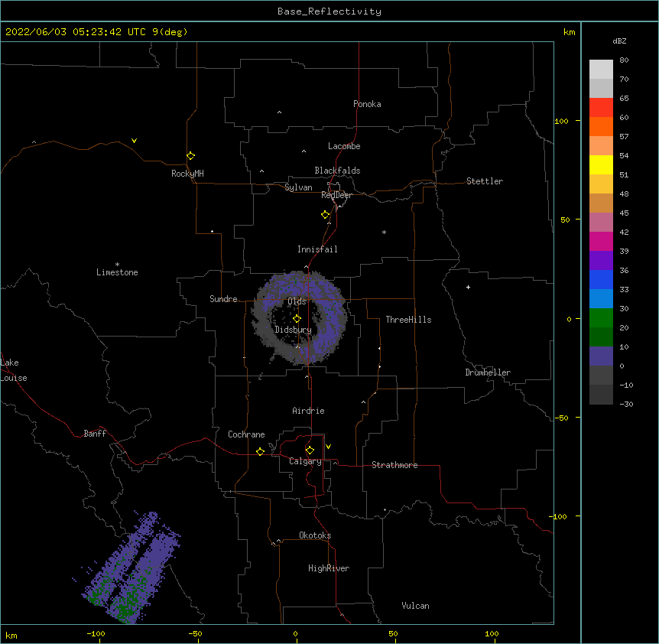Click the Blackfalds label

tap(337, 171)
